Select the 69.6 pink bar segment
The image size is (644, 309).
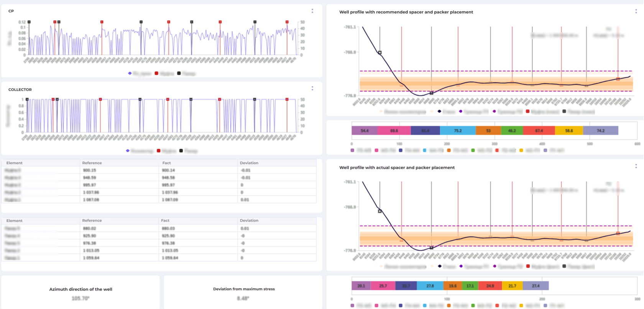click(x=394, y=131)
